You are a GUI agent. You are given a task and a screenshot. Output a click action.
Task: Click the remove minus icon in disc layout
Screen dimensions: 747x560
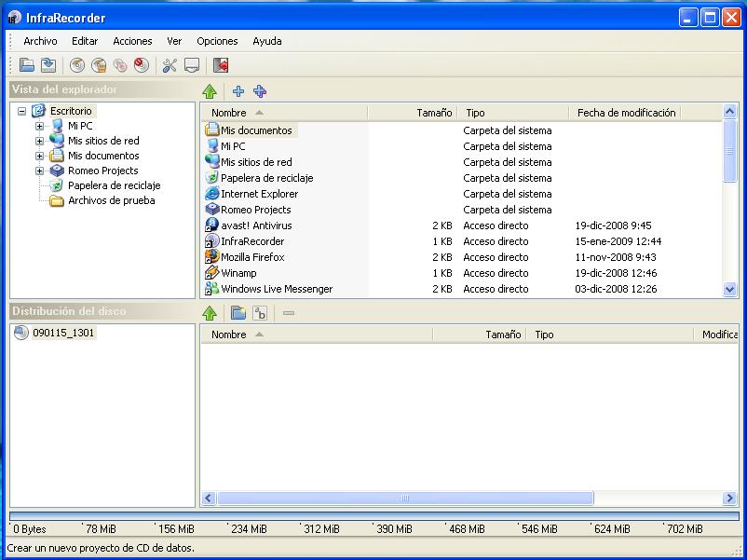[289, 313]
